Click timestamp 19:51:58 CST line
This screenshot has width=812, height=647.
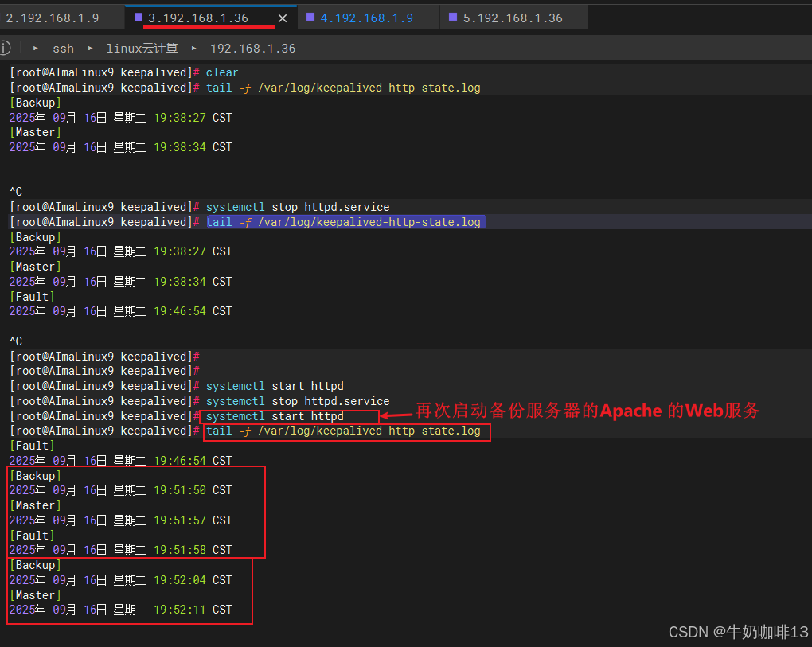[x=121, y=550]
